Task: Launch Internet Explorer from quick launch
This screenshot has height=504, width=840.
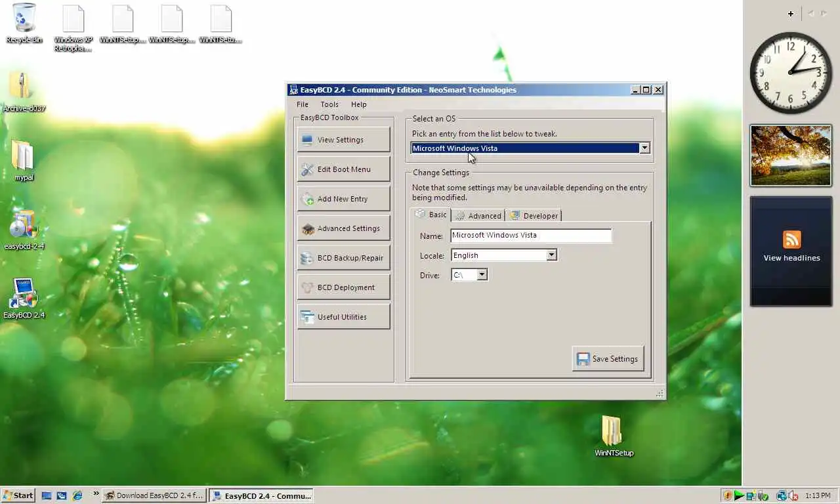Action: click(77, 495)
